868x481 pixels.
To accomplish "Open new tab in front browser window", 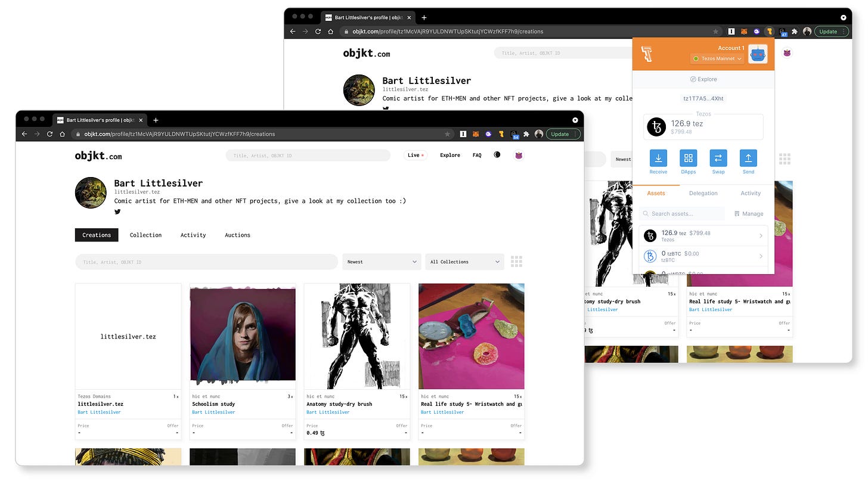I will coord(156,120).
